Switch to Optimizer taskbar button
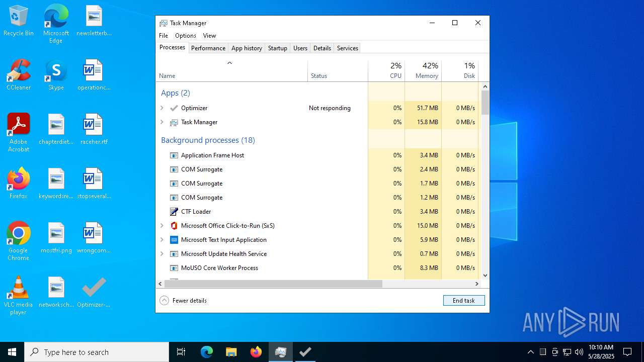Viewport: 644px width, 362px height. 305,352
